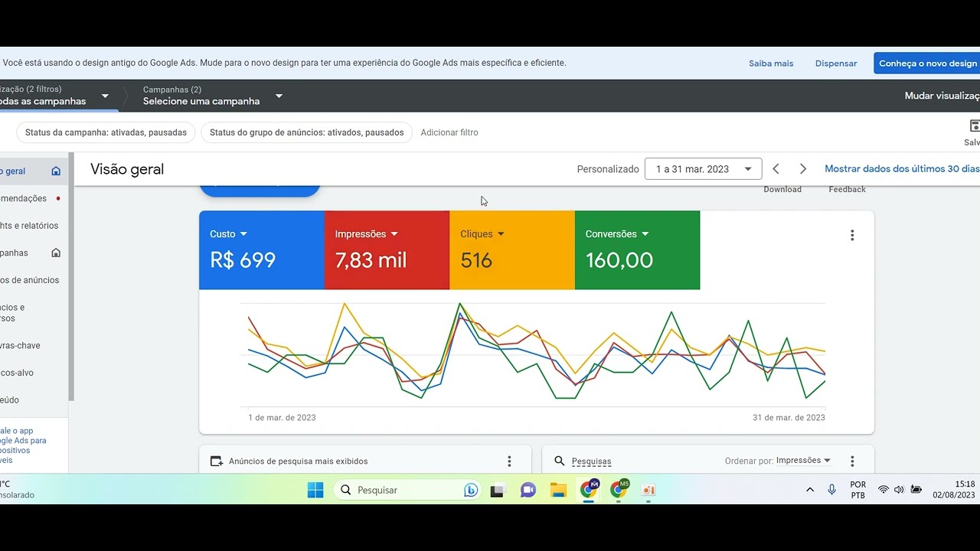Open Bing chat icon in search box

click(x=471, y=490)
